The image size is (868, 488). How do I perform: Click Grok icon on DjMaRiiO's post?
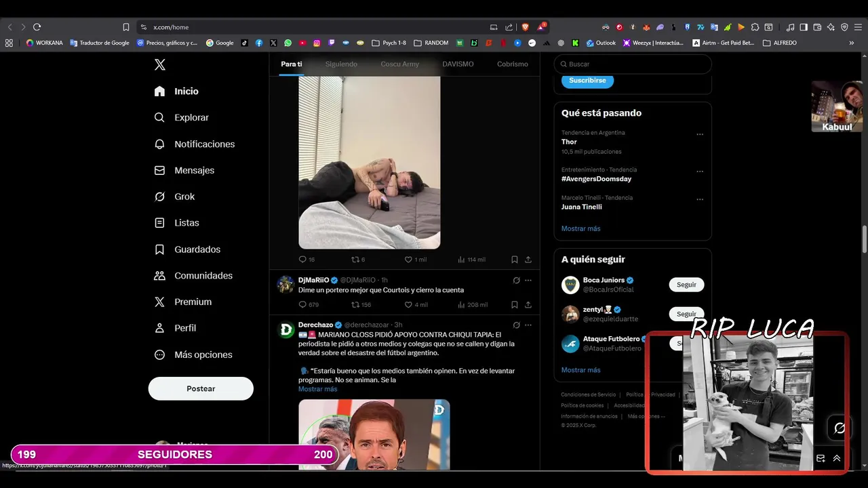tap(516, 280)
